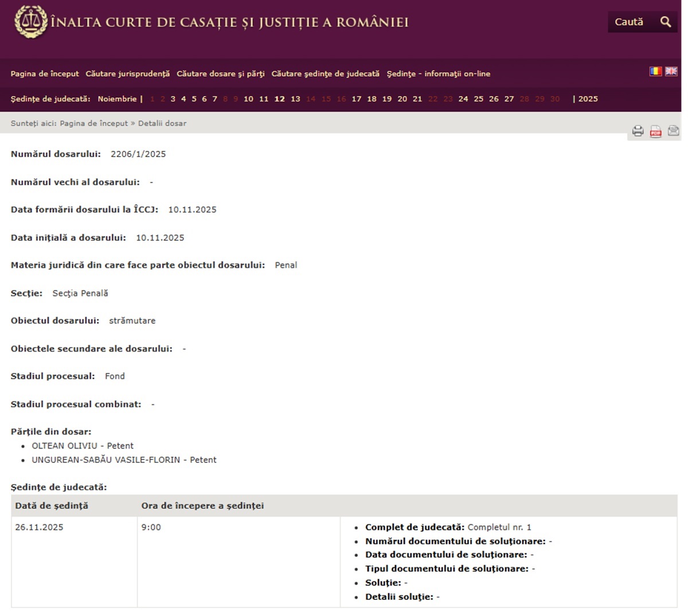Click the 2025 year link
The height and width of the screenshot is (616, 688).
(x=588, y=99)
